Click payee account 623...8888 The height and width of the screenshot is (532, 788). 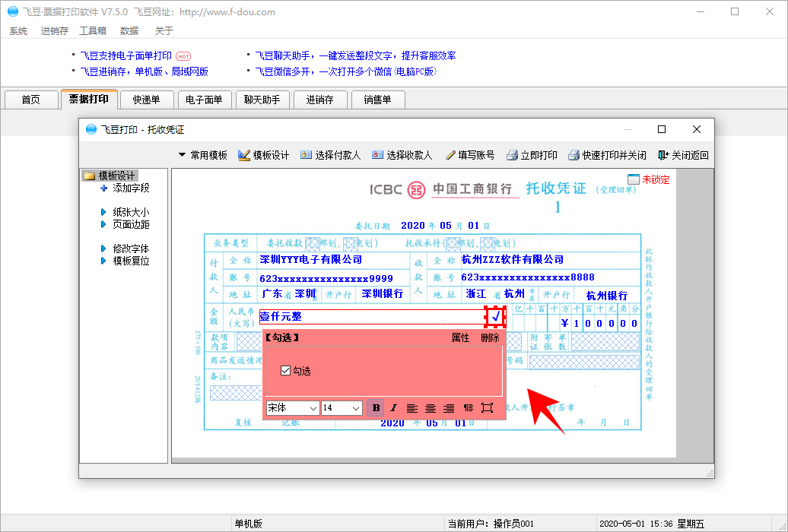pyautogui.click(x=528, y=277)
